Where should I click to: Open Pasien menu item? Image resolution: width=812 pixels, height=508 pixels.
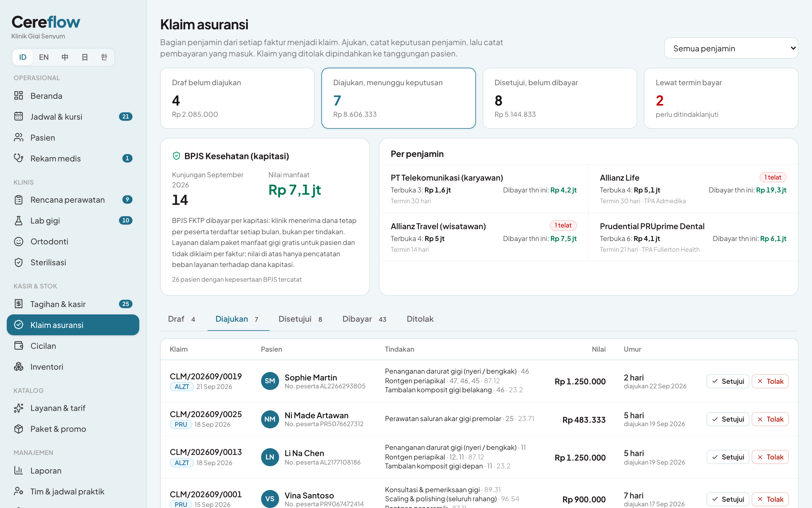(x=73, y=137)
